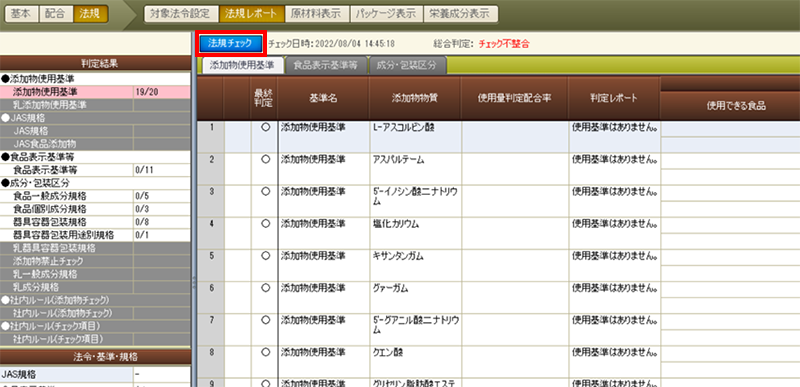Click 使用基準はありません for キサンタンガム
800x387 pixels.
coord(614,255)
